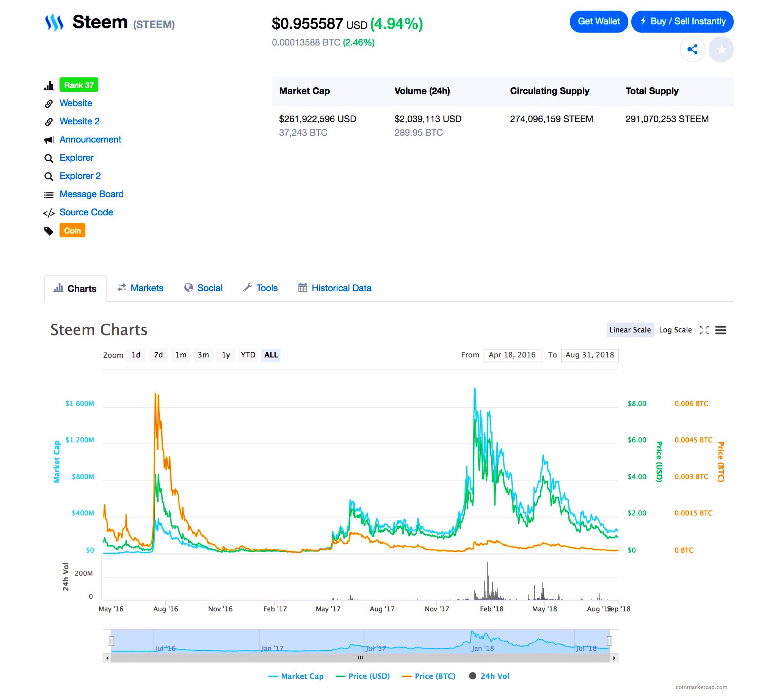
Task: Click the Get Wallet button
Action: (598, 22)
